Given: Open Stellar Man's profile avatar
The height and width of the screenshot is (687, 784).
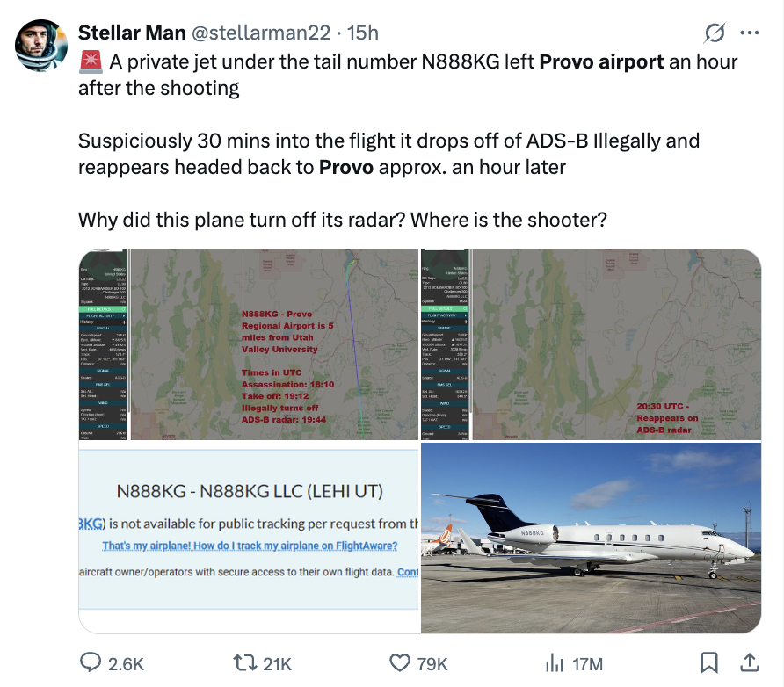Looking at the screenshot, I should (41, 45).
